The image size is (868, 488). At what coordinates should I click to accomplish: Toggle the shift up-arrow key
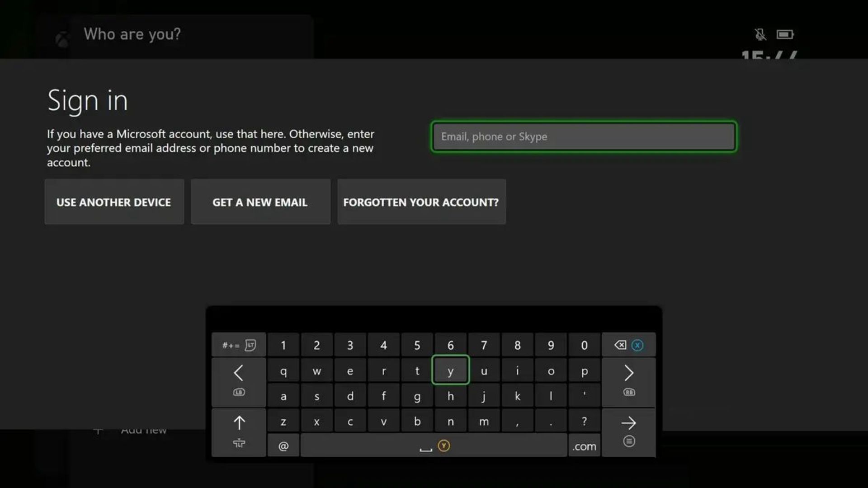[239, 432]
